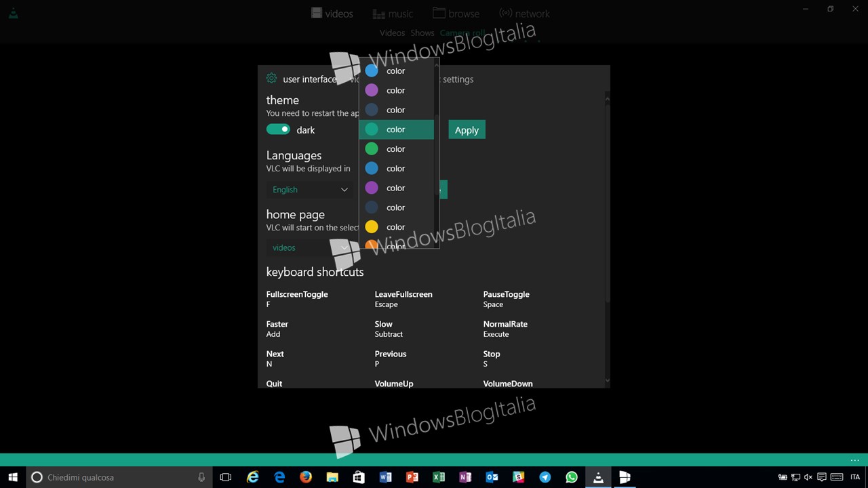Viewport: 868px width, 488px height.
Task: Select the Slow shortcut entry
Action: click(x=389, y=329)
